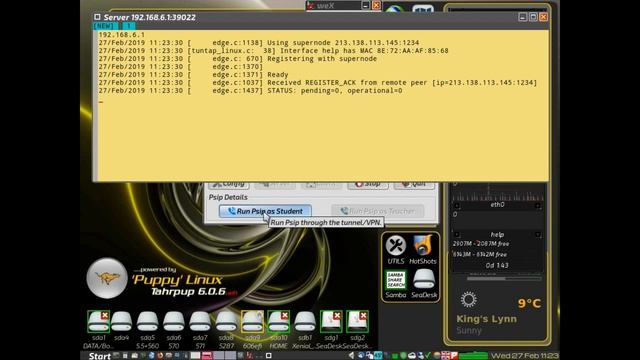Click the STATUS: pending=0 line in terminal
This screenshot has height=360, width=640.
250,91
